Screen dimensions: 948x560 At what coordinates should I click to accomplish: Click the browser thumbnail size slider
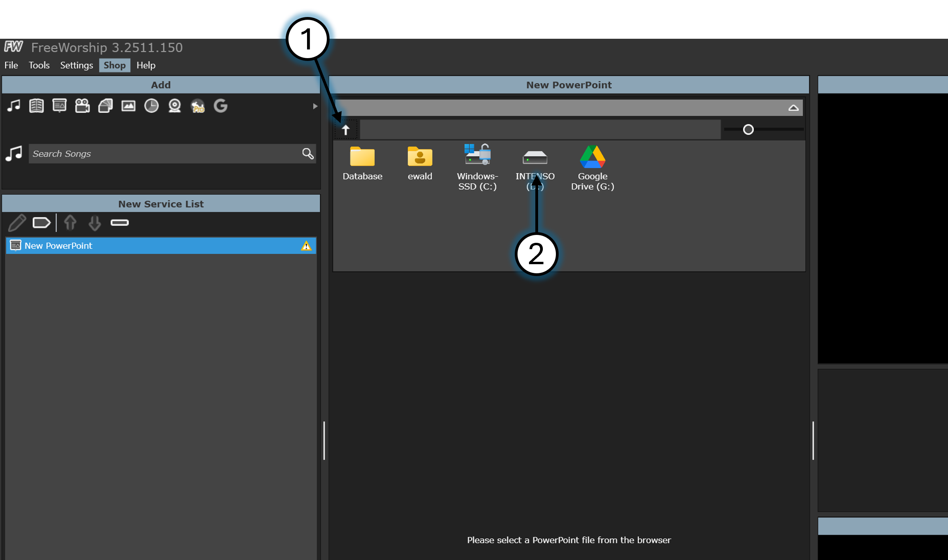click(x=748, y=129)
